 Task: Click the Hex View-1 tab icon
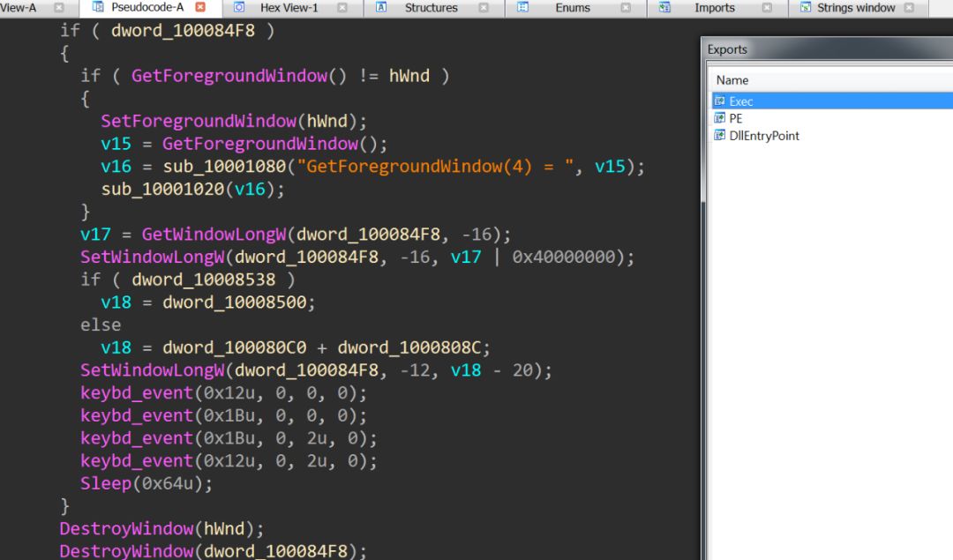click(239, 7)
